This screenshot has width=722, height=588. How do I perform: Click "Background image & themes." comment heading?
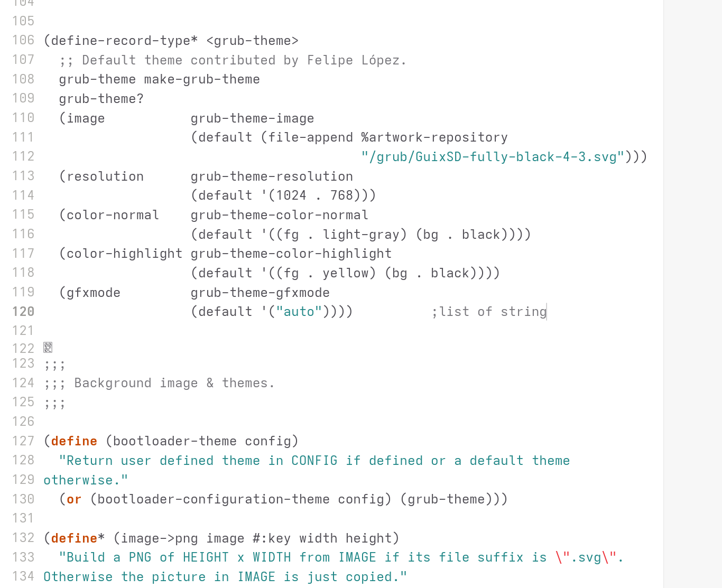(x=174, y=383)
